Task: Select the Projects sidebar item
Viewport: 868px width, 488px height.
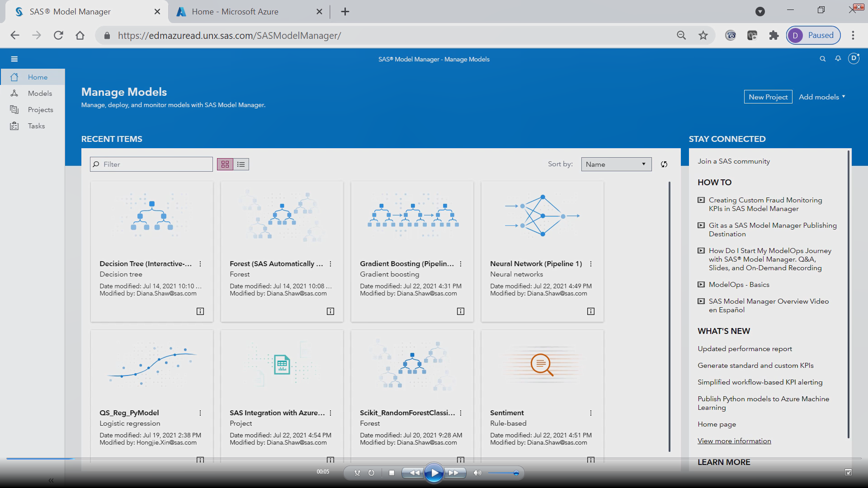Action: tap(40, 110)
